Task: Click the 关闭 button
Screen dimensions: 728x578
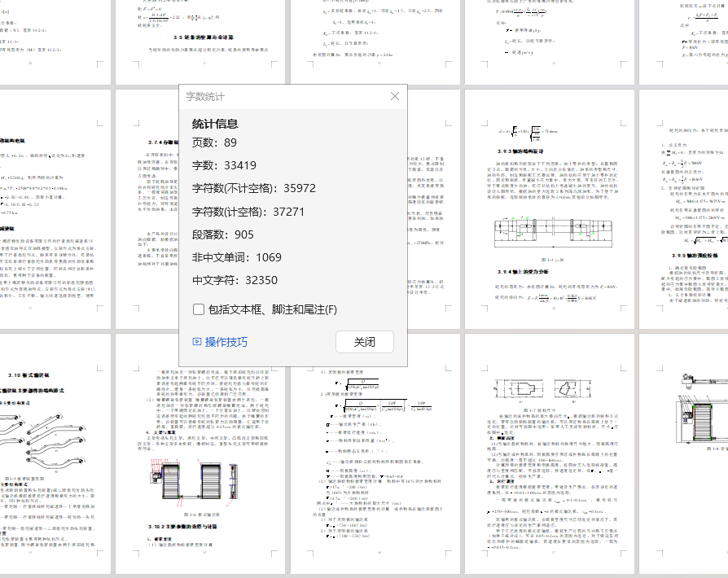Action: coord(365,342)
